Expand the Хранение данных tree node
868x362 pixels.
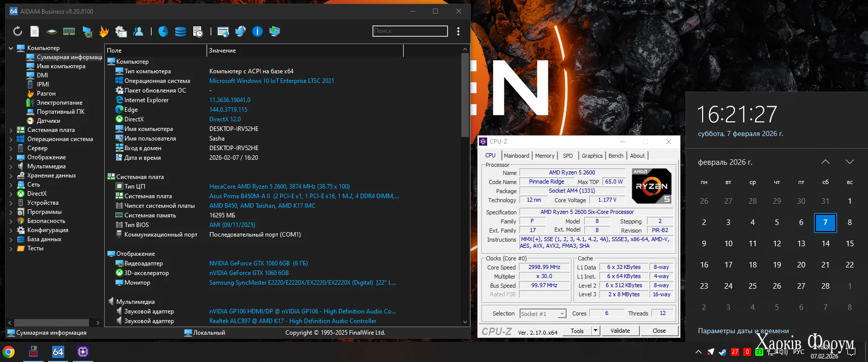tap(11, 175)
